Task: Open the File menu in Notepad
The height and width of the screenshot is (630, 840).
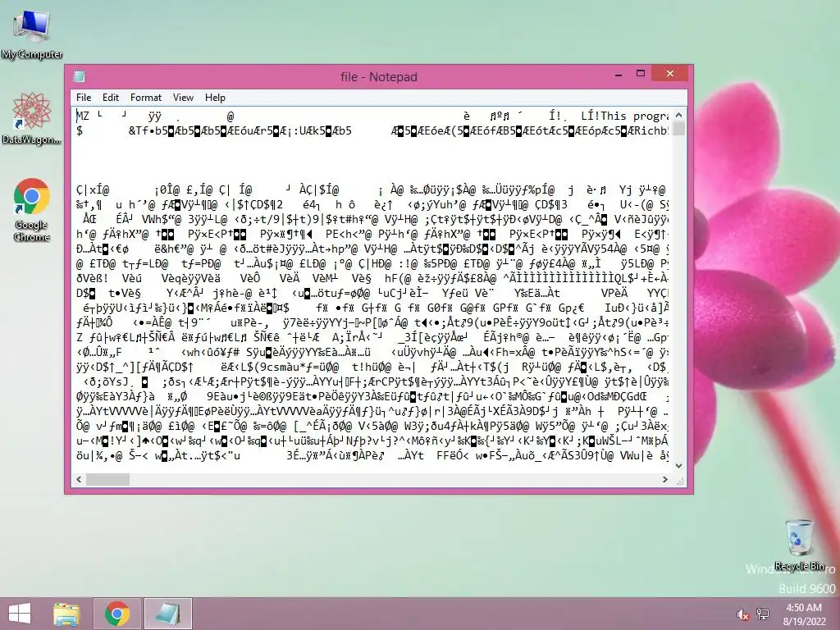Action: 84,98
